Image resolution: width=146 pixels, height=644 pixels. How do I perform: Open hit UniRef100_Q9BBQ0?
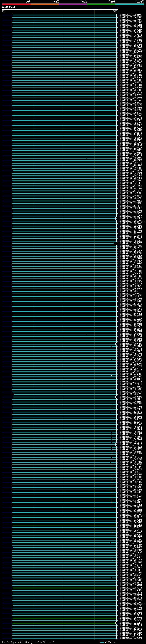(x=131, y=15)
